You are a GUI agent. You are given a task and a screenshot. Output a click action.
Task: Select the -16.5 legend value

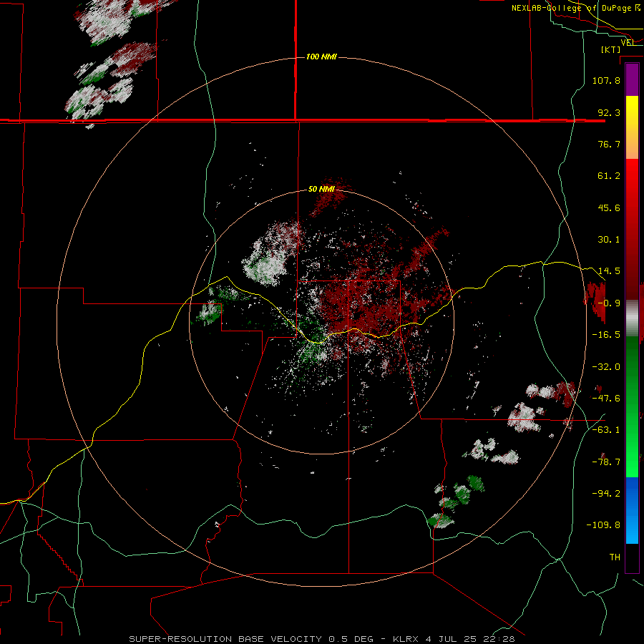point(606,335)
